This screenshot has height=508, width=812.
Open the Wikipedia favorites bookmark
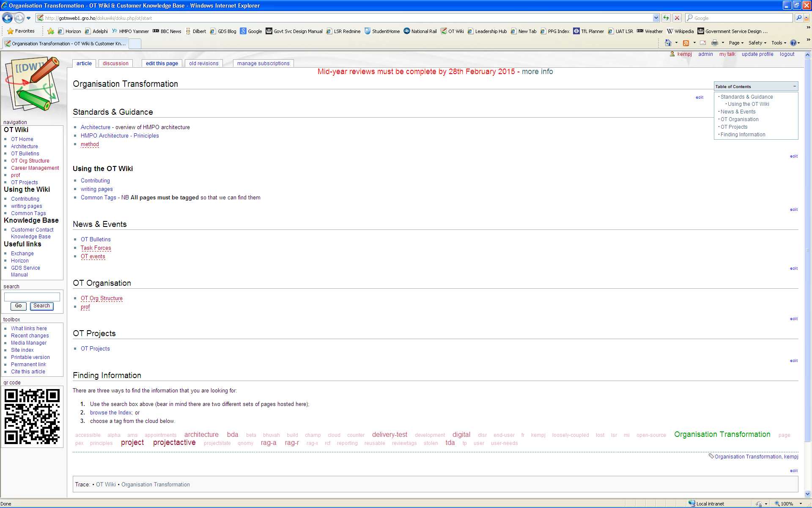pos(680,31)
